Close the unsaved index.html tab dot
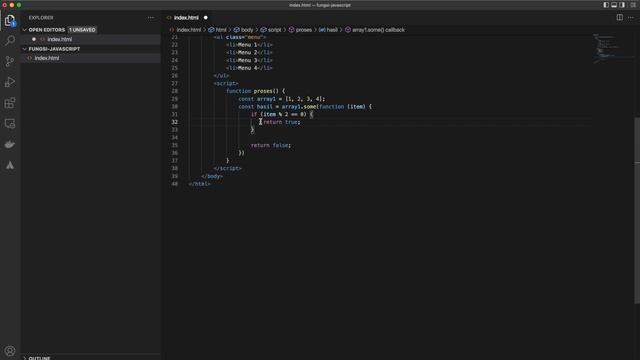This screenshot has height=360, width=640. click(206, 18)
